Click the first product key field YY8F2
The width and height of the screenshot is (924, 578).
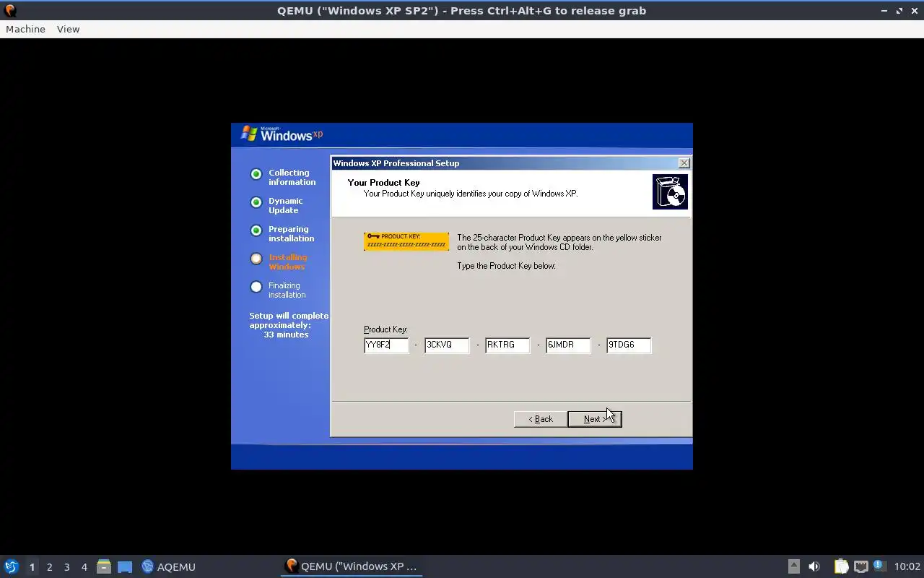point(386,345)
